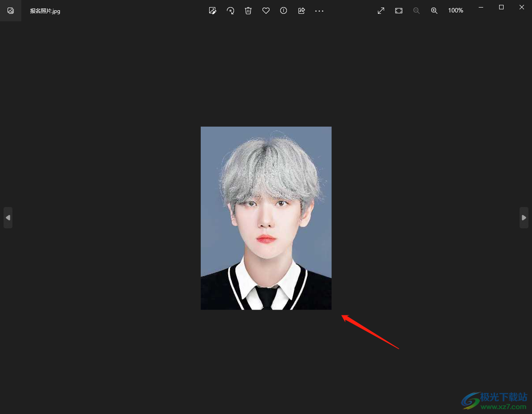Click the Edit image icon
The height and width of the screenshot is (414, 532).
coord(213,11)
